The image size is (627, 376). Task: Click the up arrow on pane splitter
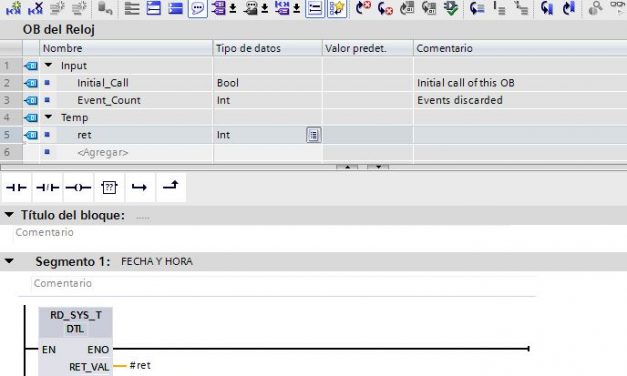click(347, 166)
